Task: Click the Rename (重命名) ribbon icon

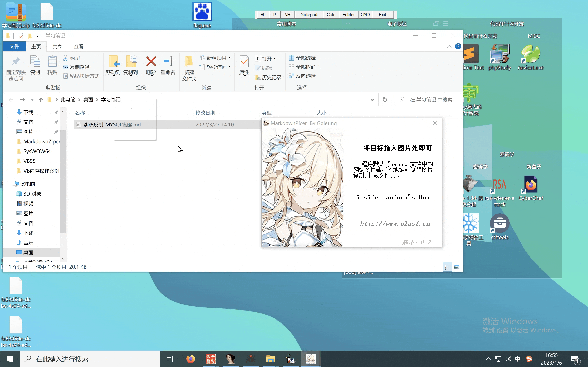Action: click(x=168, y=62)
